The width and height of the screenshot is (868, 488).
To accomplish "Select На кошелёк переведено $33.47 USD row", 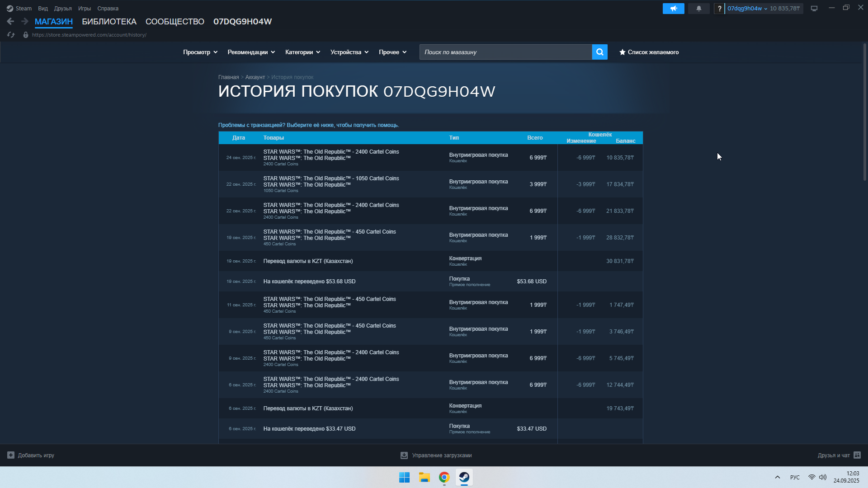I will point(430,429).
